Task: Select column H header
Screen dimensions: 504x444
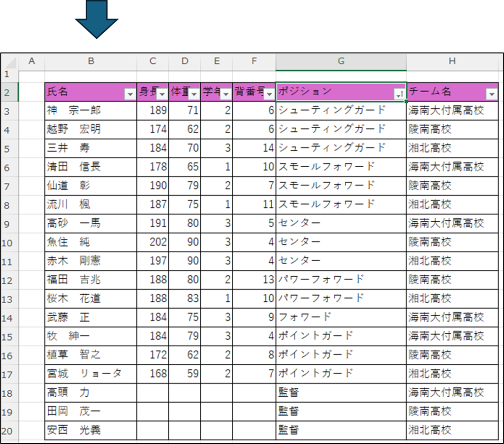Action: 452,61
